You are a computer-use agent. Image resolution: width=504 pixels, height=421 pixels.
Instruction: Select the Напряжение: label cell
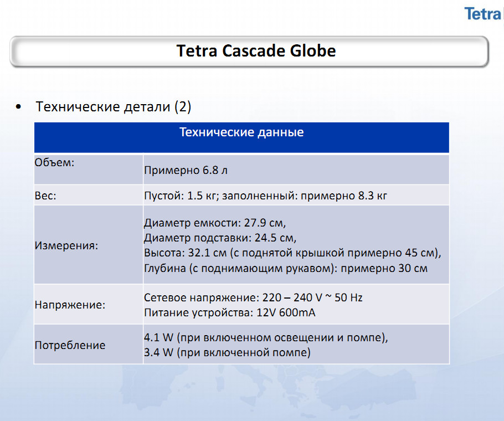[x=70, y=305]
